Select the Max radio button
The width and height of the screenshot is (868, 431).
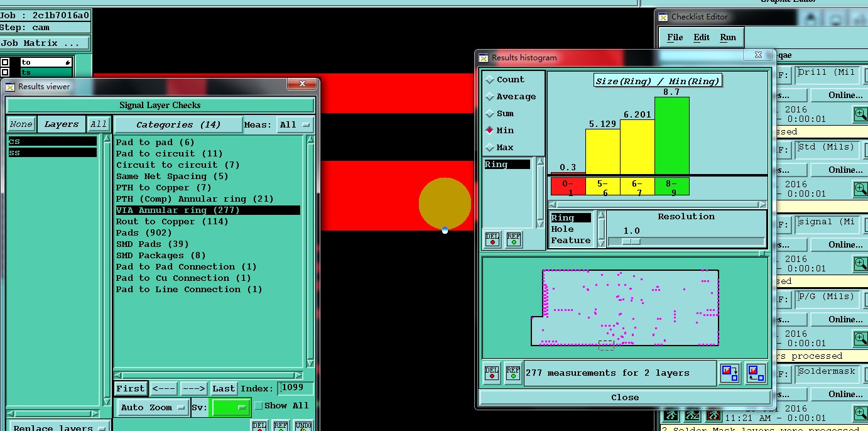coord(490,148)
